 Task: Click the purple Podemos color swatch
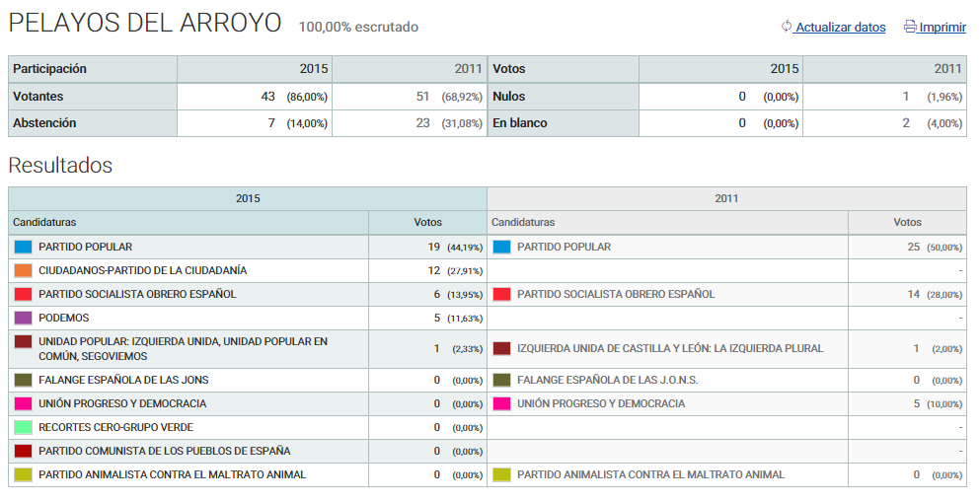[23, 318]
